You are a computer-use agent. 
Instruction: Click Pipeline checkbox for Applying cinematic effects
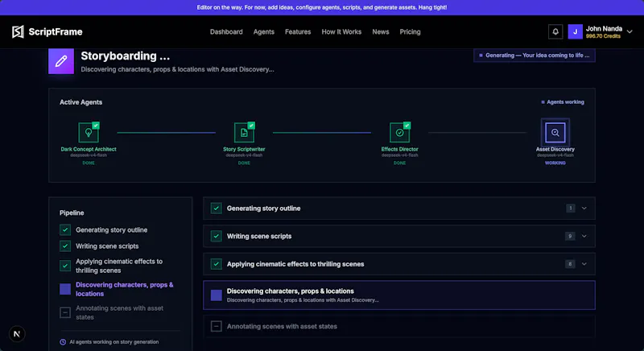coord(65,266)
